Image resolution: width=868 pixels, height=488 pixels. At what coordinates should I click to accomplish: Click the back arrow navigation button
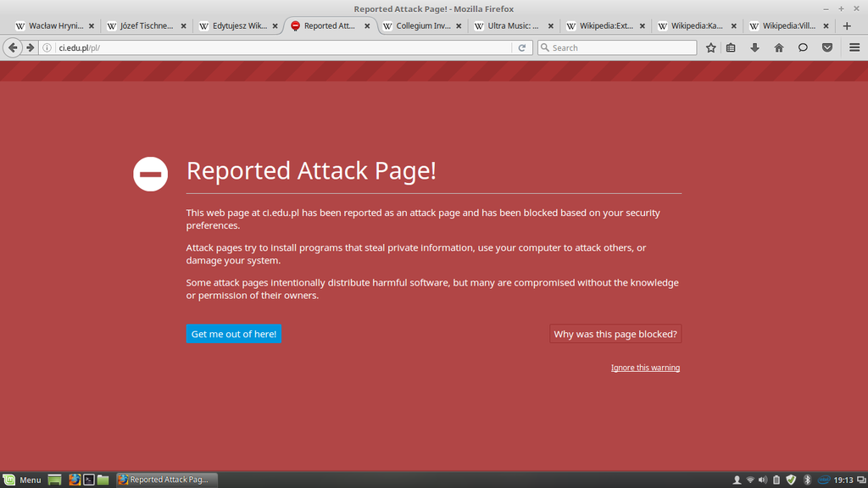coord(13,47)
